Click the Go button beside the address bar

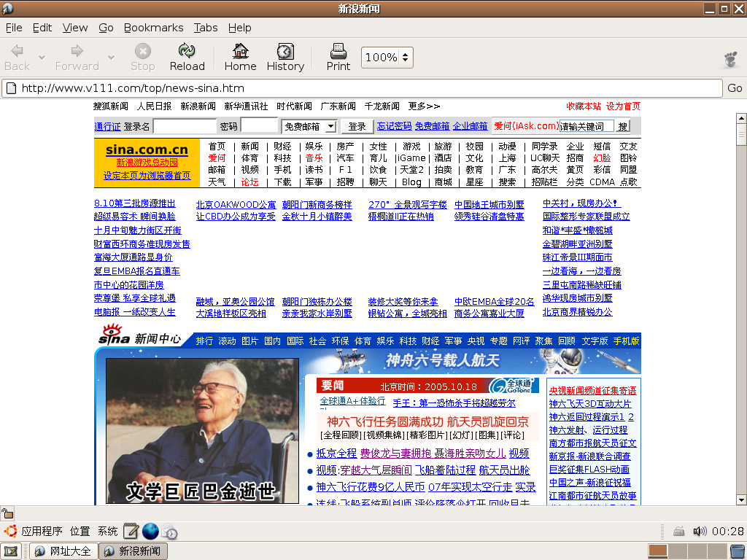(735, 88)
